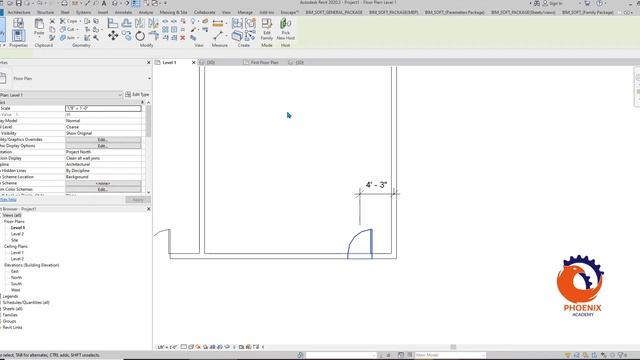Click the View Scale value field
Viewport: 640px width, 360px height.
pos(103,108)
